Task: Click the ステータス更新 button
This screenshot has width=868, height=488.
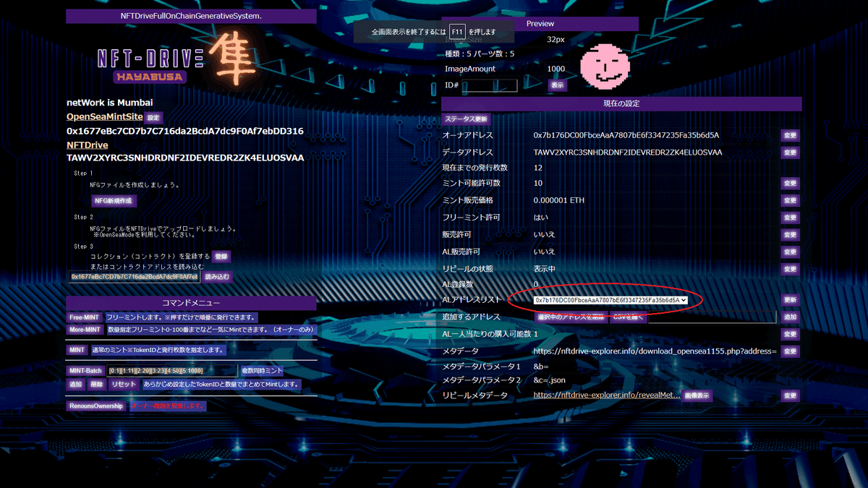Action: point(466,119)
